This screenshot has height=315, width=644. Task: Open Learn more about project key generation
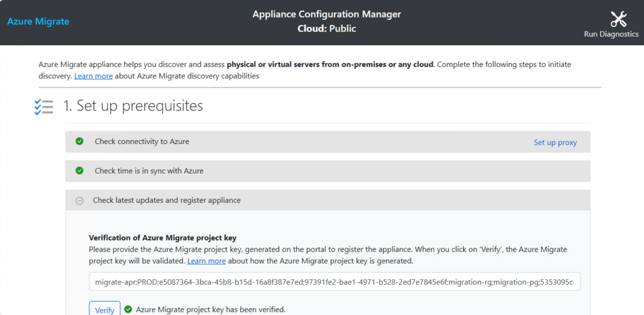pyautogui.click(x=206, y=261)
